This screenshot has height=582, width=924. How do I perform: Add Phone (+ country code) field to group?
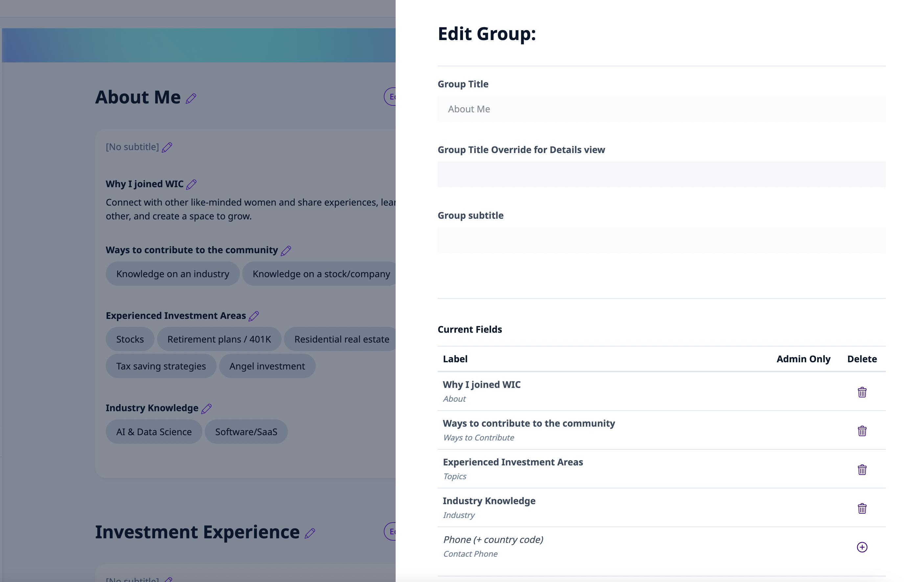pos(862,547)
